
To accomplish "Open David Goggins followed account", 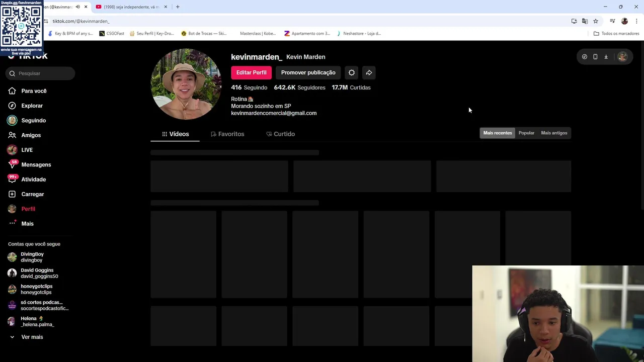I will (x=33, y=274).
